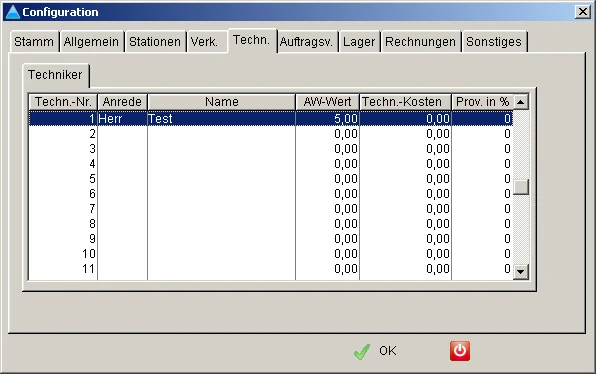
Task: Open the Rechnungen tab
Action: (420, 41)
